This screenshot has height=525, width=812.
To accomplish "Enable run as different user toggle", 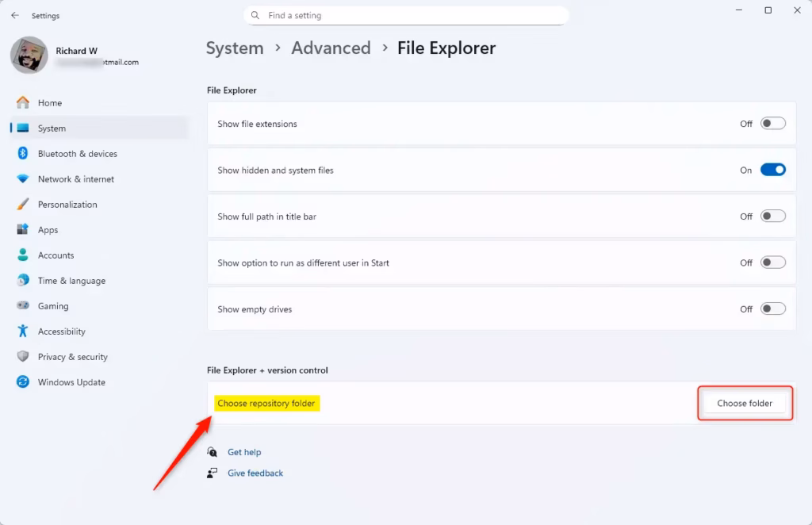I will [772, 262].
